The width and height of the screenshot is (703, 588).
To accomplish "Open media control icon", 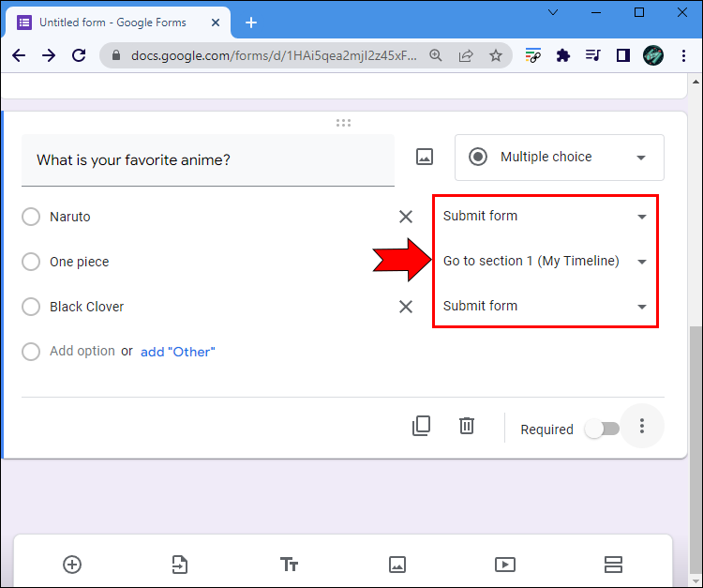I will point(592,55).
